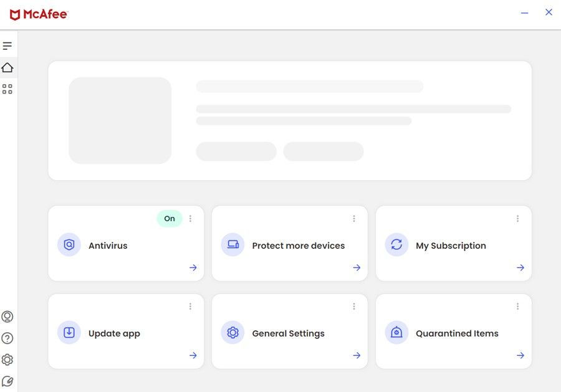Screen dimensions: 561x392
Task: Show more options for the My Subscription card
Action: coord(517,219)
